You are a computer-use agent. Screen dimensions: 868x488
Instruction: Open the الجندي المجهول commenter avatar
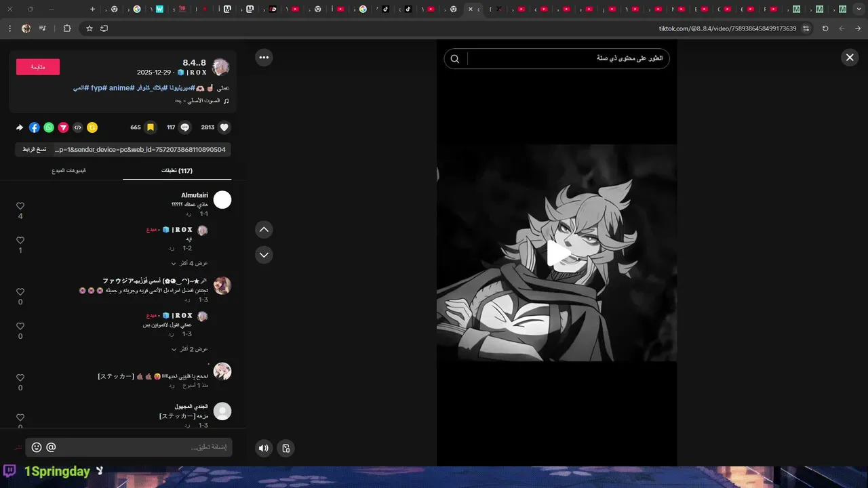click(x=222, y=411)
